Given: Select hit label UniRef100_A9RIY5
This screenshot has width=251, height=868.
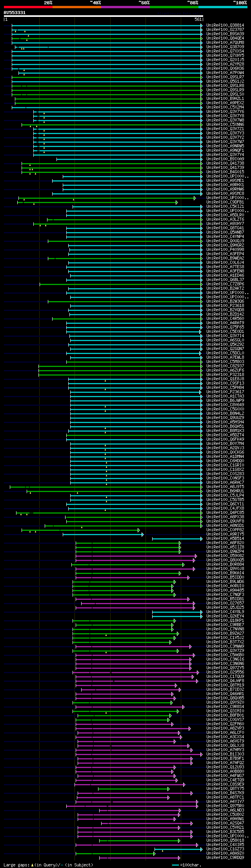Looking at the screenshot, I should tap(225, 534).
